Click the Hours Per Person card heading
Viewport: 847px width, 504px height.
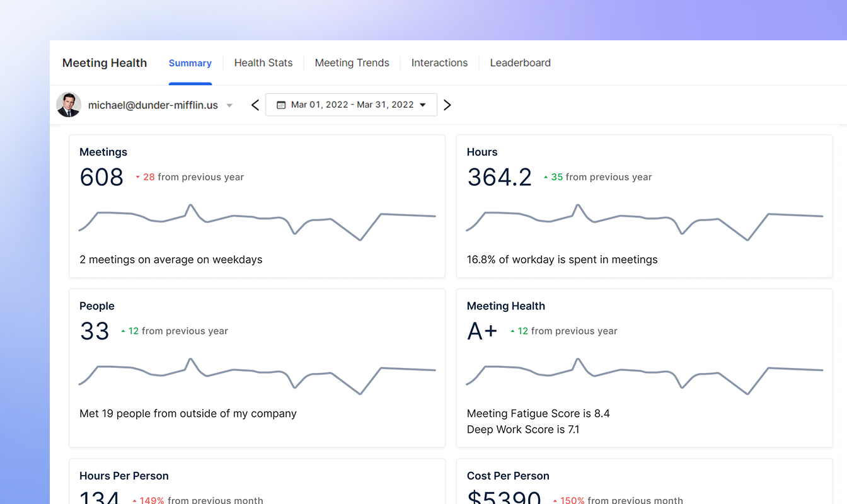[124, 476]
